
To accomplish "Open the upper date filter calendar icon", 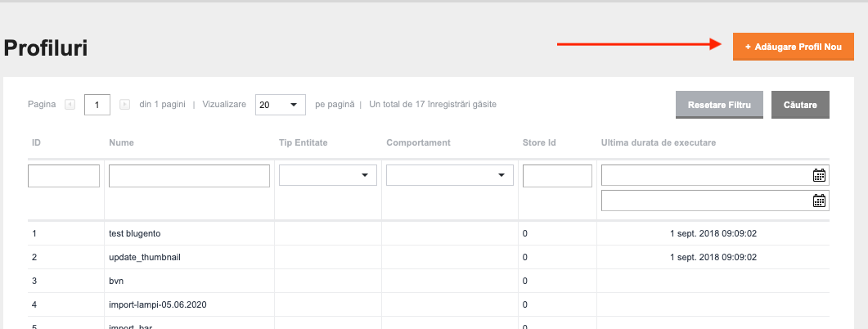I will pos(819,175).
